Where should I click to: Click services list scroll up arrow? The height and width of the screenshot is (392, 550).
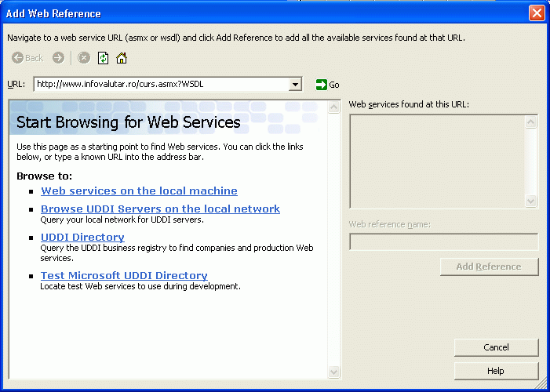[x=530, y=122]
